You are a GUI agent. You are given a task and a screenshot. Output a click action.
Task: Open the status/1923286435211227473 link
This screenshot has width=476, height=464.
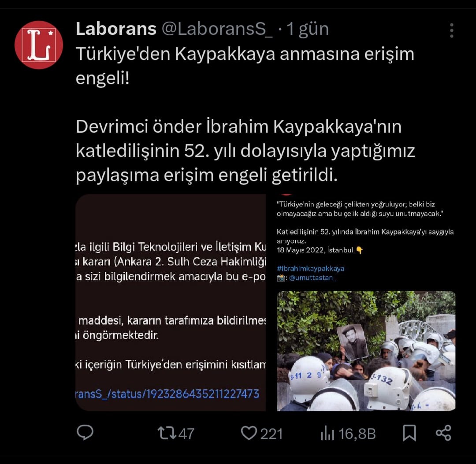(167, 394)
